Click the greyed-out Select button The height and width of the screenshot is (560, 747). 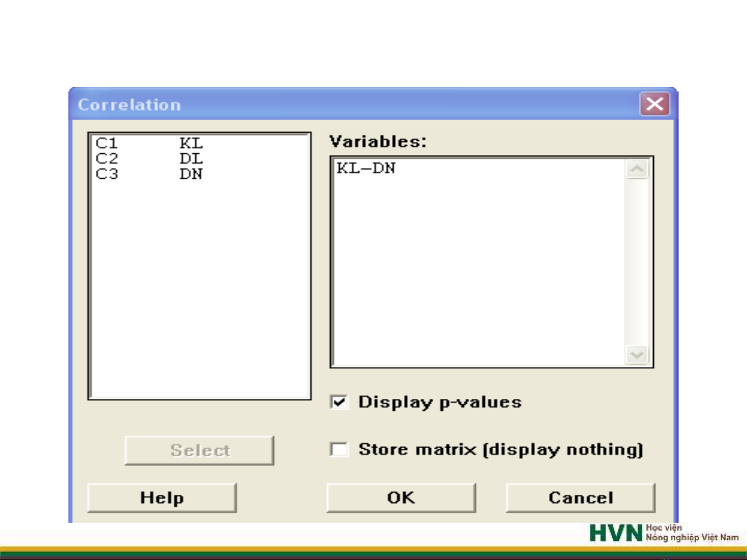200,450
